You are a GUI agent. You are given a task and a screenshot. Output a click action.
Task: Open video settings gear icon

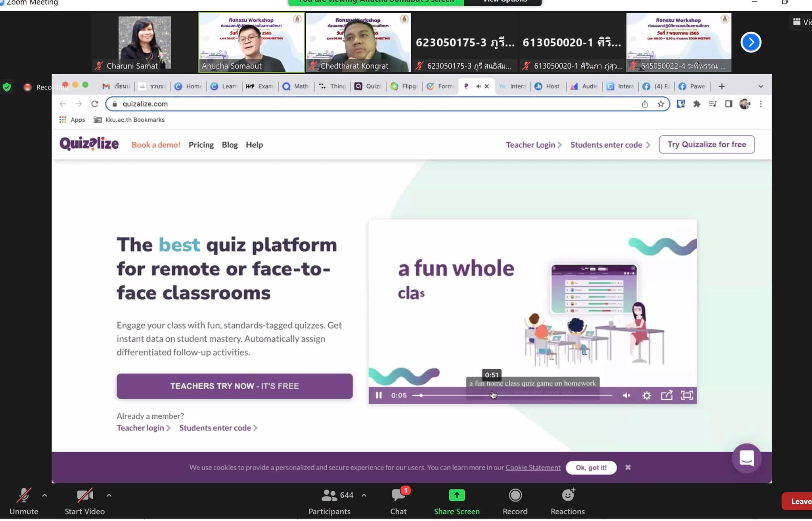pos(647,395)
